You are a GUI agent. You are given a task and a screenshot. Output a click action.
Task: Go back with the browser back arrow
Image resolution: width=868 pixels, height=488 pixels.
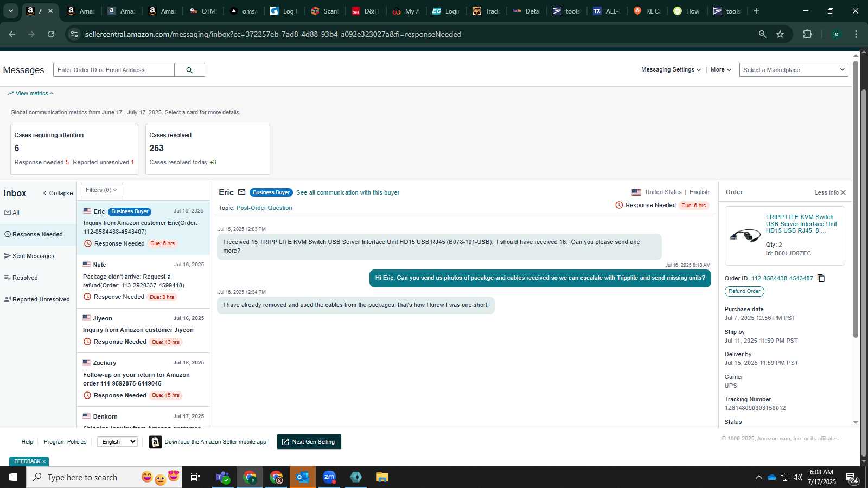[x=12, y=34]
